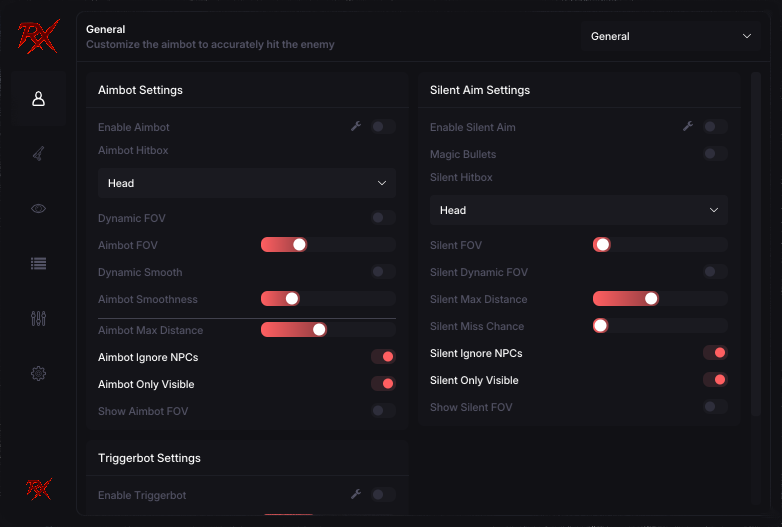The height and width of the screenshot is (527, 782).
Task: Enable the Magic Bullets switch
Action: (715, 154)
